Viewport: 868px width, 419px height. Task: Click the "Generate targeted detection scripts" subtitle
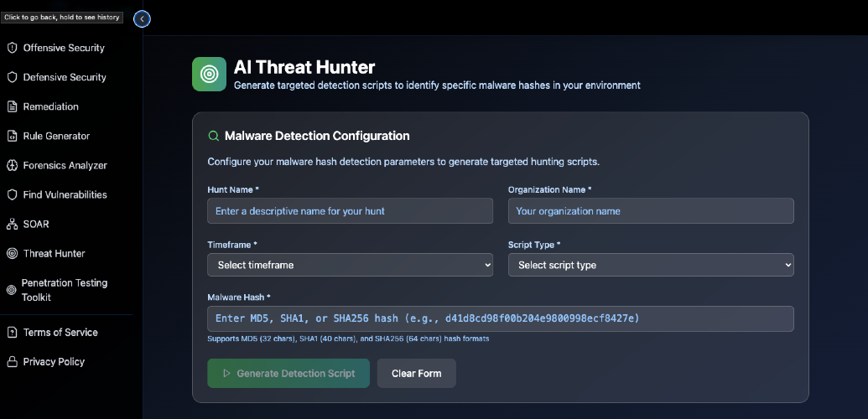click(x=437, y=85)
